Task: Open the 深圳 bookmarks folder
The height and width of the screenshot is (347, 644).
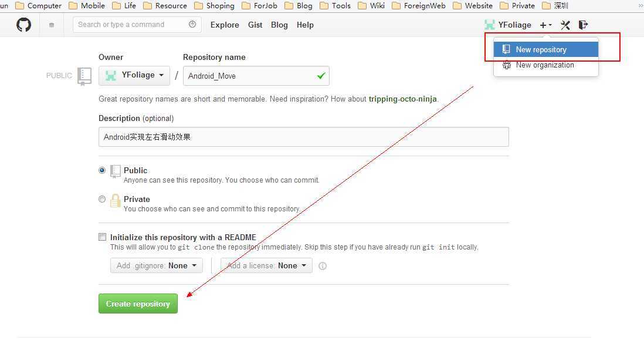Action: (555, 6)
